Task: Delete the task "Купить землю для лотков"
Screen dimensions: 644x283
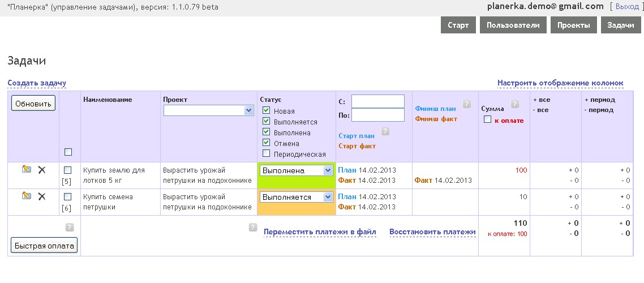Action: tap(41, 170)
